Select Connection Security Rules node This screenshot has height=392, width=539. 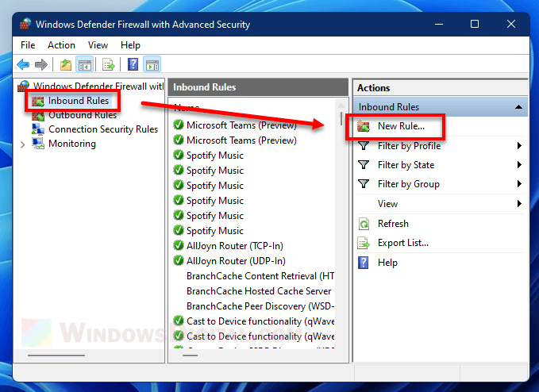coord(103,129)
